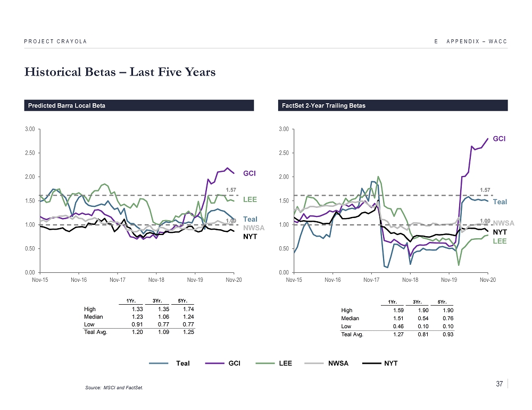Click the PROJECT CRAYOLA header text
The image size is (532, 410).
(x=55, y=41)
